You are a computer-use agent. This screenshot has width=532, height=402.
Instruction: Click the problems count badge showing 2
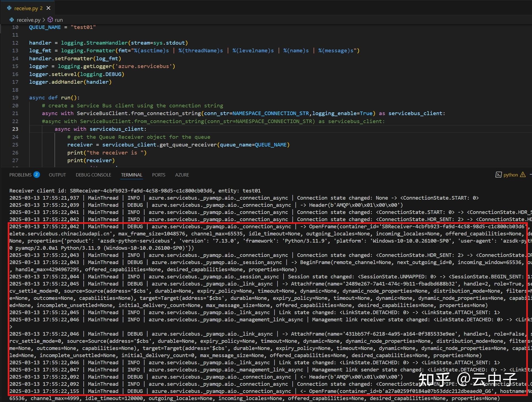[37, 175]
